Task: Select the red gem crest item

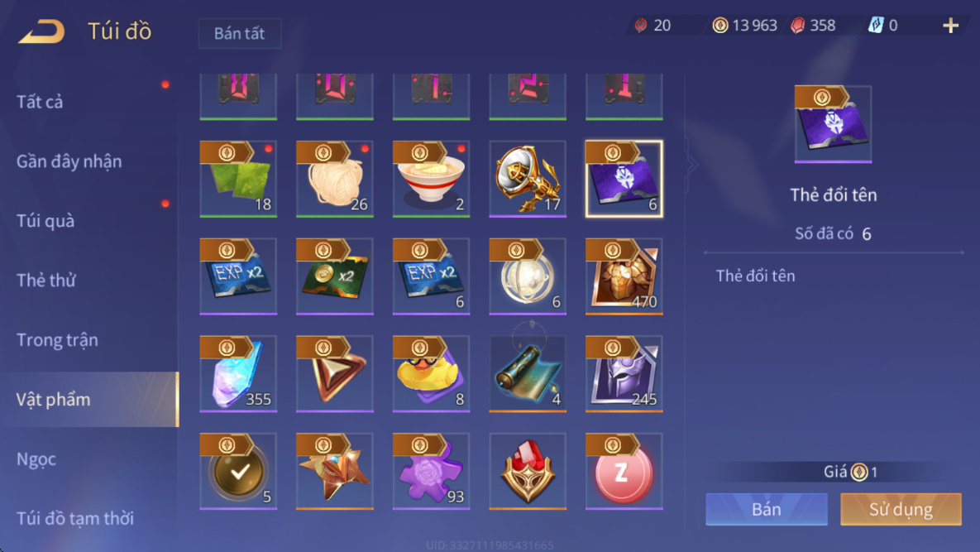Action: [528, 471]
